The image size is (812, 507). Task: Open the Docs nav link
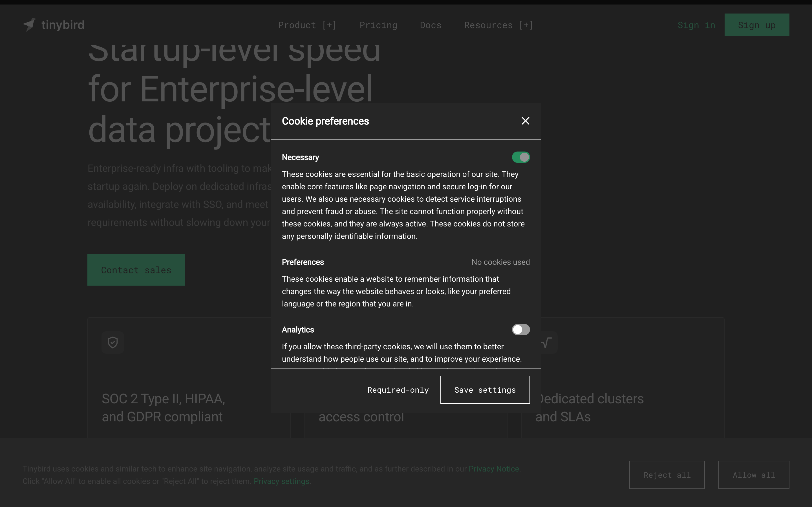(x=431, y=25)
